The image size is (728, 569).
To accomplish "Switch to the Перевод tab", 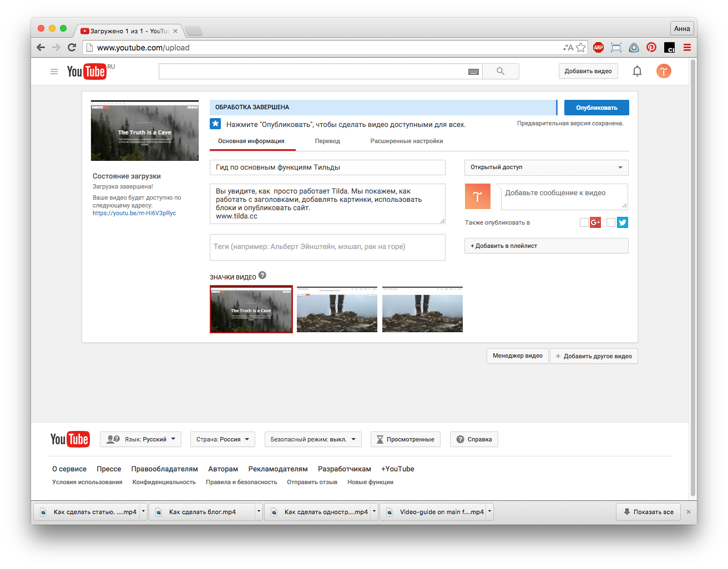I will [327, 141].
